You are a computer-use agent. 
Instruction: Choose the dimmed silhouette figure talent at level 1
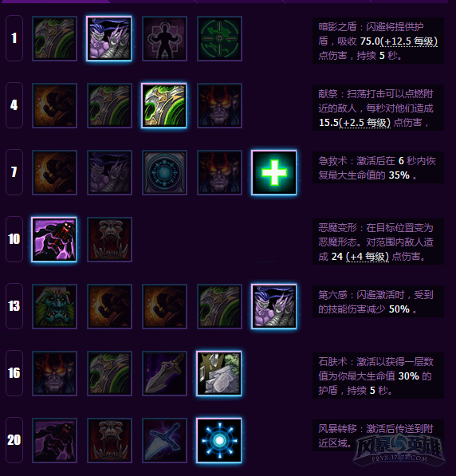(164, 38)
